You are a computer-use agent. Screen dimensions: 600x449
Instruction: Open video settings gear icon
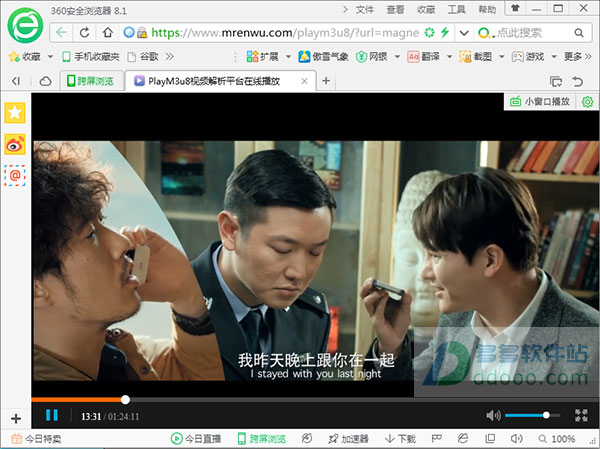tap(587, 101)
